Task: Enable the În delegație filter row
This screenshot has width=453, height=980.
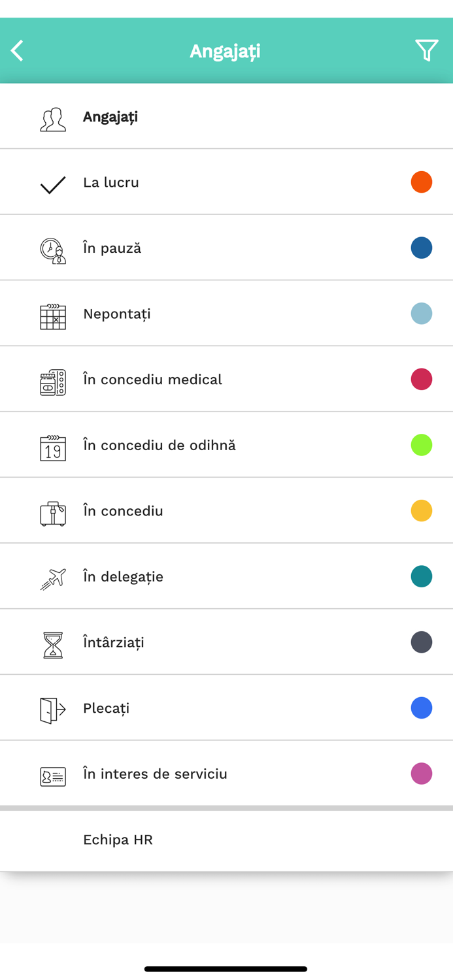Action: (x=226, y=576)
